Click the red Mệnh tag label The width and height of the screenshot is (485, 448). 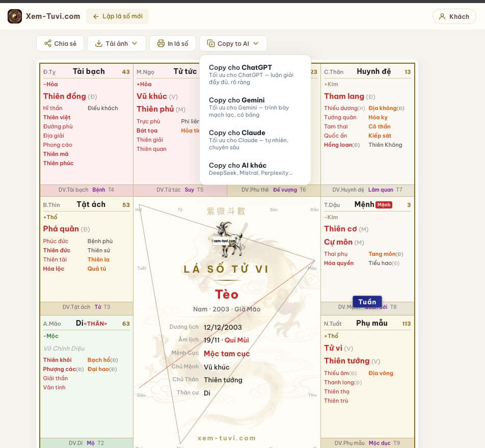384,205
